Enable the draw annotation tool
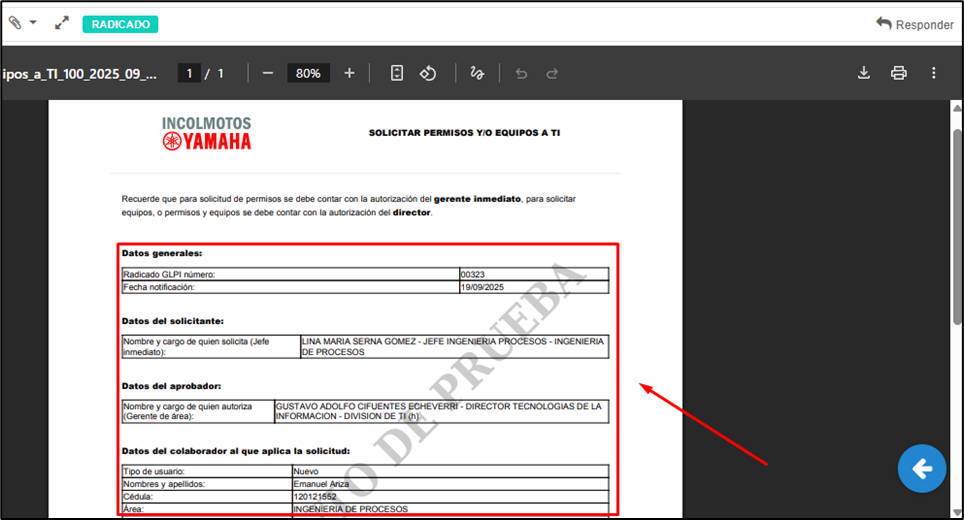964x520 pixels. coord(477,73)
